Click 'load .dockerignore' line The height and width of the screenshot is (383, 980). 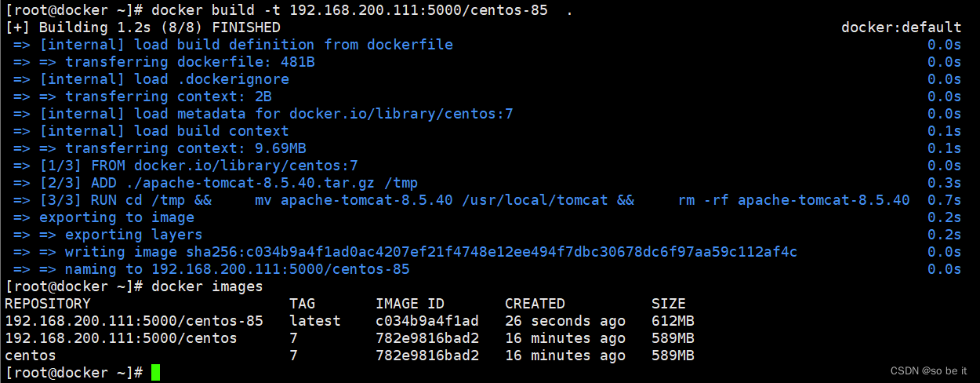pyautogui.click(x=151, y=79)
